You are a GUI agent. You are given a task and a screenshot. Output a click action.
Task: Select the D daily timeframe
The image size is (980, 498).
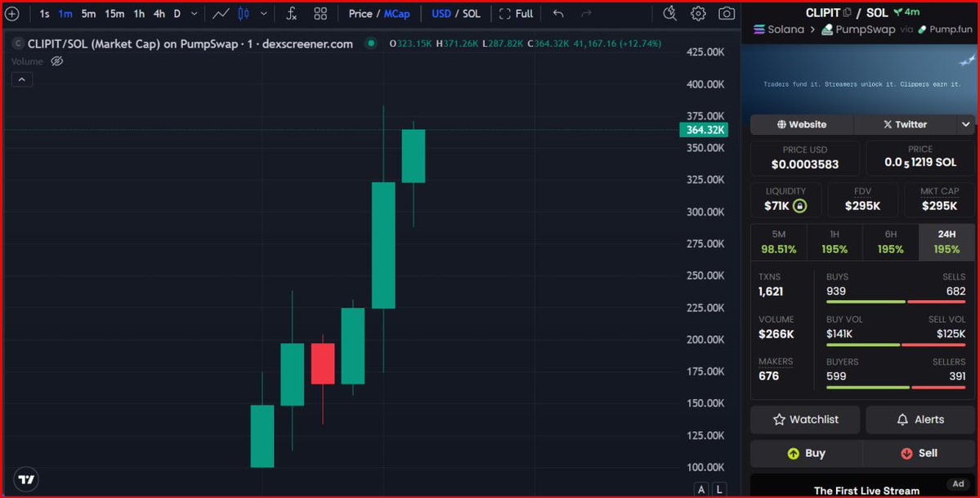[x=177, y=14]
